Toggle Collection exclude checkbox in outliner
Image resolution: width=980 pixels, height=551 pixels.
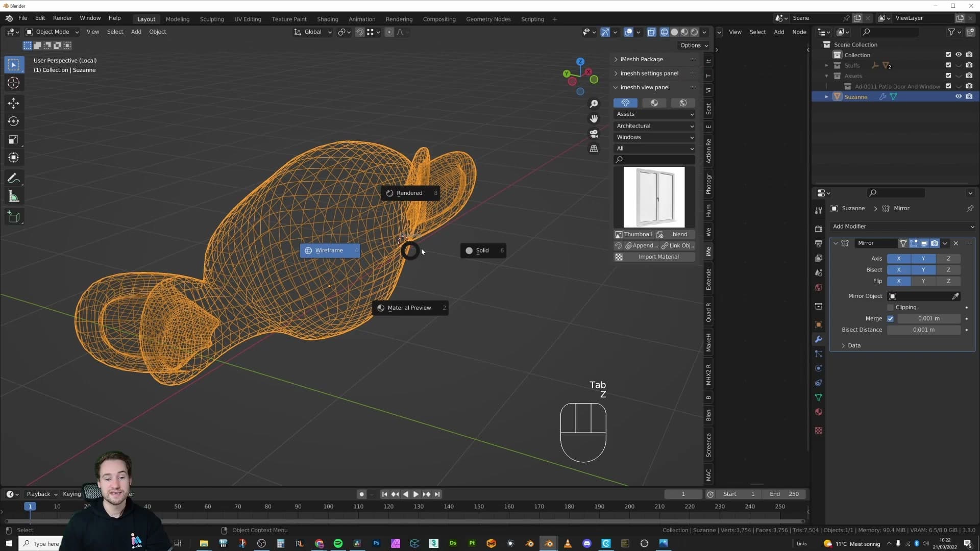pos(948,55)
